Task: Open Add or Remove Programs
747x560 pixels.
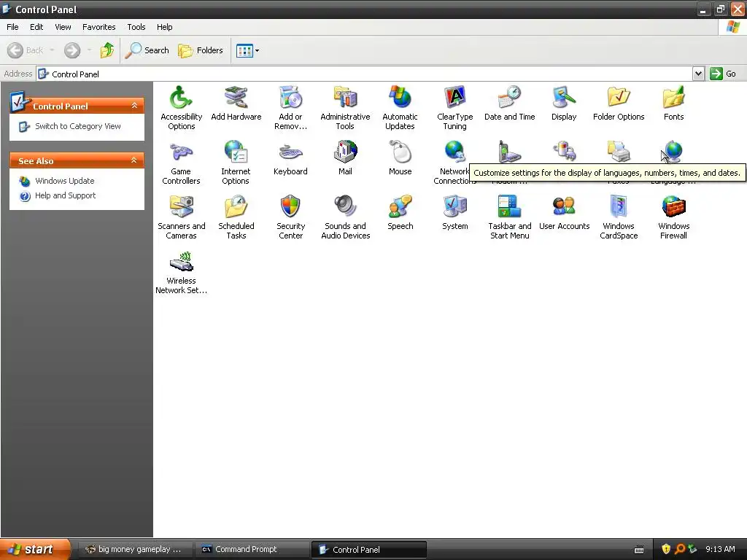Action: (290, 108)
